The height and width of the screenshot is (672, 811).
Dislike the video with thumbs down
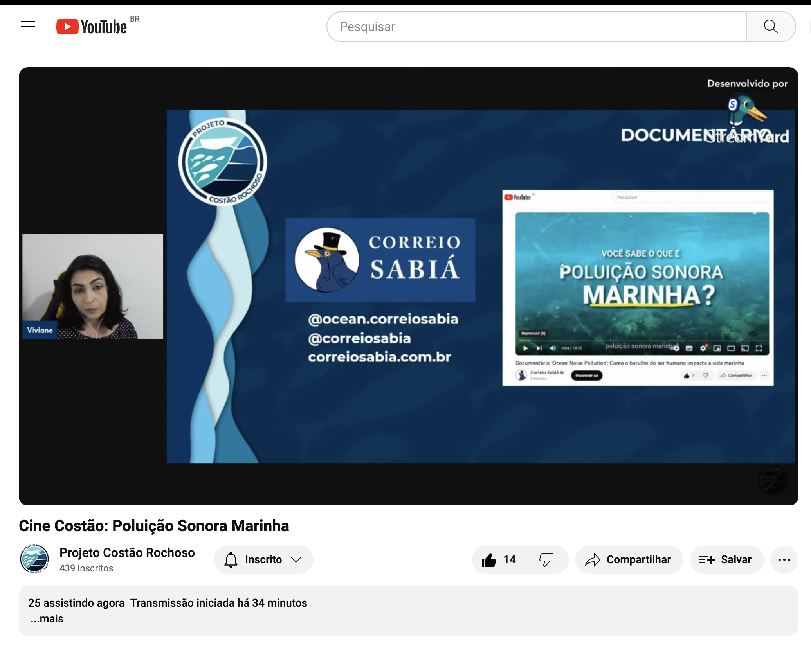click(546, 560)
